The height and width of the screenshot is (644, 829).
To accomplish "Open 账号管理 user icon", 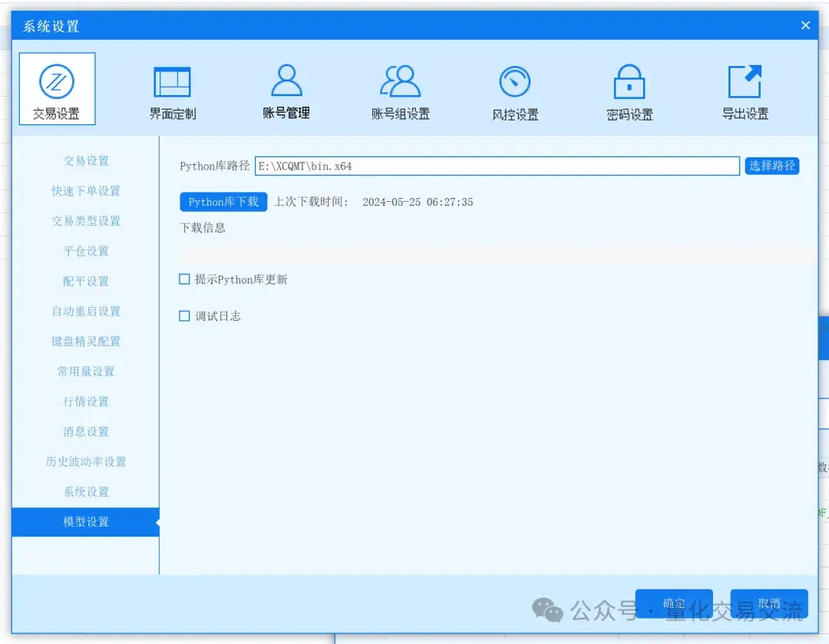I will 286,81.
